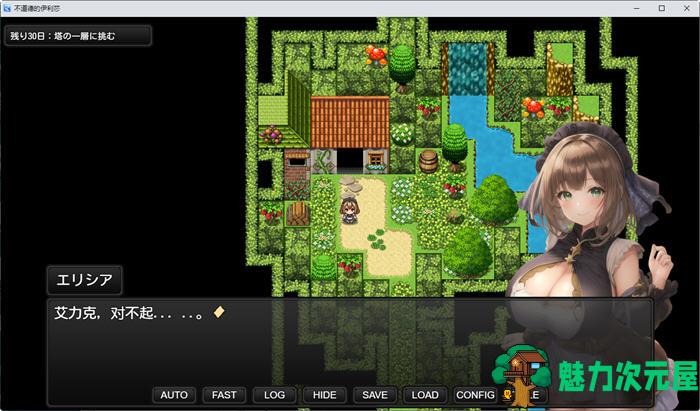Image resolution: width=700 pixels, height=411 pixels.
Task: Open the SAVE menu
Action: 375,395
